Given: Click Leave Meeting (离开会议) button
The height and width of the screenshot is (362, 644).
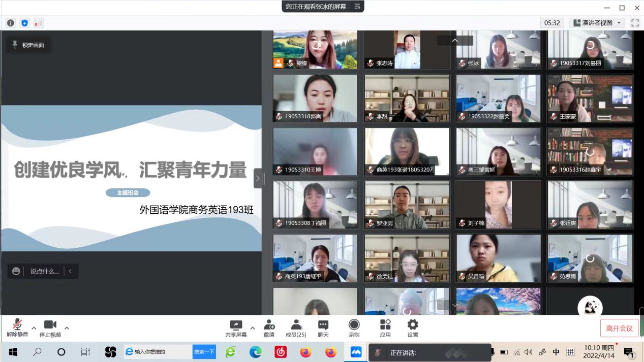Looking at the screenshot, I should (619, 328).
